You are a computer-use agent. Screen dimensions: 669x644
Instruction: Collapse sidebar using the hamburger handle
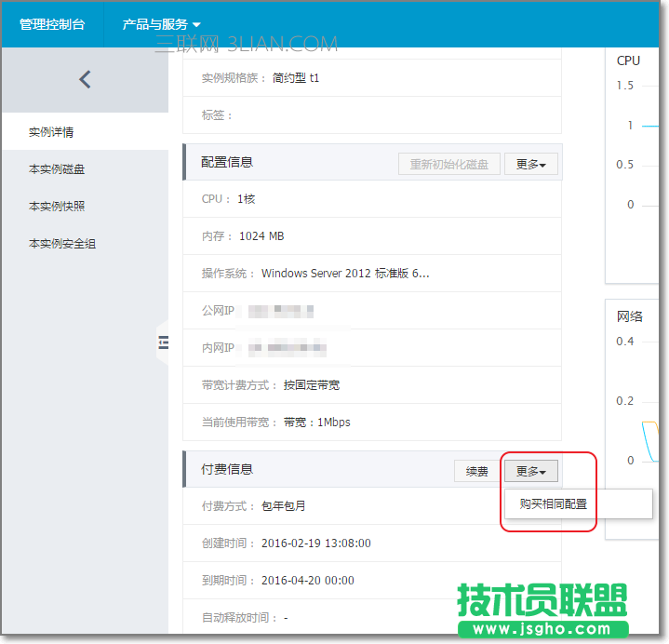pos(163,344)
